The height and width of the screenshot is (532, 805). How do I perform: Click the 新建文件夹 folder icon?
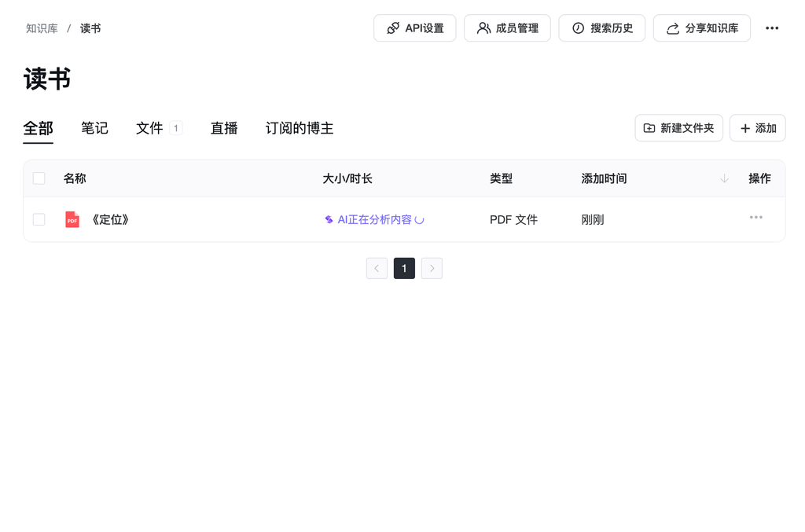(x=649, y=128)
